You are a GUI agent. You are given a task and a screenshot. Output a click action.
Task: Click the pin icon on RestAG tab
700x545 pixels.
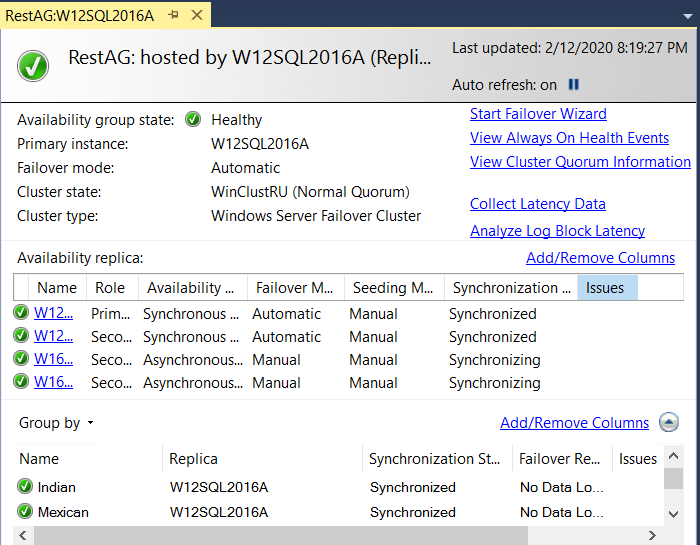pos(174,15)
